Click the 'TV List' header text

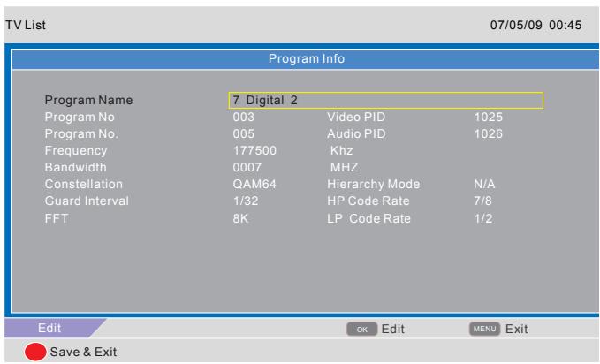point(26,26)
